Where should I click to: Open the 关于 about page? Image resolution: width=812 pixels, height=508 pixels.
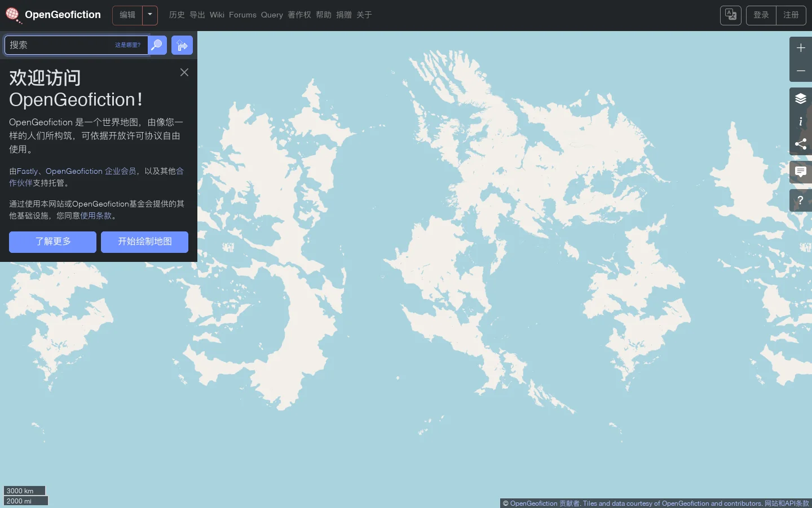click(364, 15)
